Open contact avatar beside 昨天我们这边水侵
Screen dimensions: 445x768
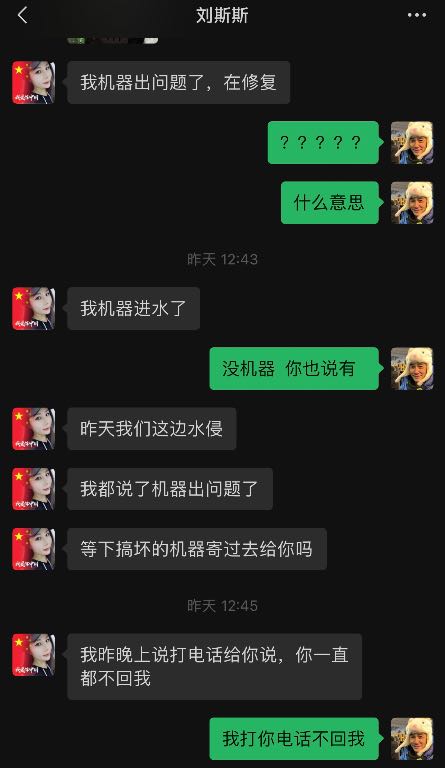pos(34,429)
